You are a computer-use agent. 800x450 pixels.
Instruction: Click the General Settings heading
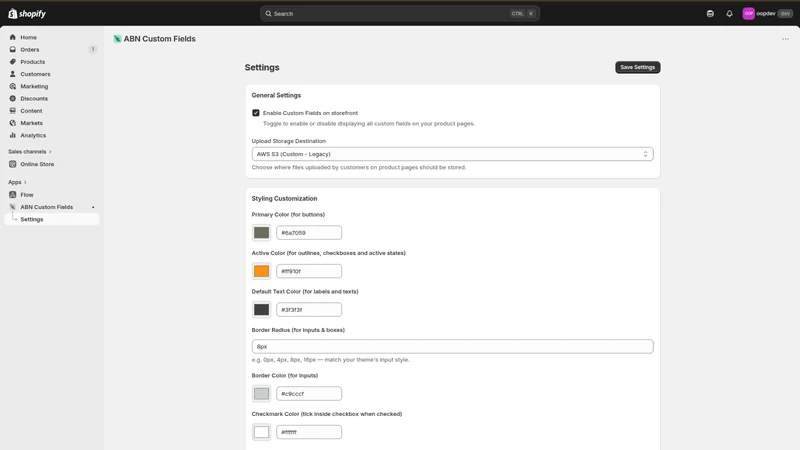pos(276,95)
